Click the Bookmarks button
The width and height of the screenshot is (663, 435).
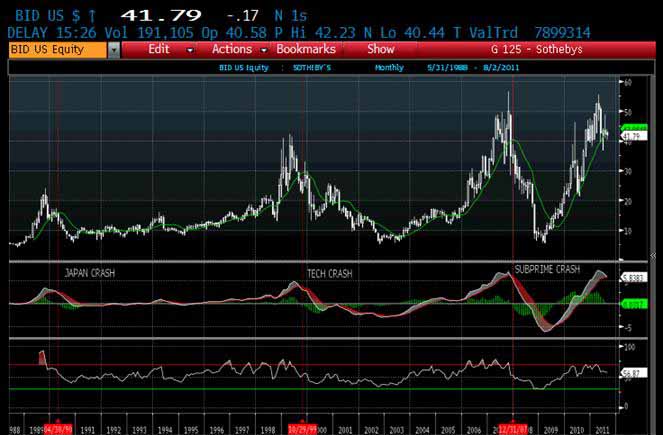pyautogui.click(x=304, y=48)
